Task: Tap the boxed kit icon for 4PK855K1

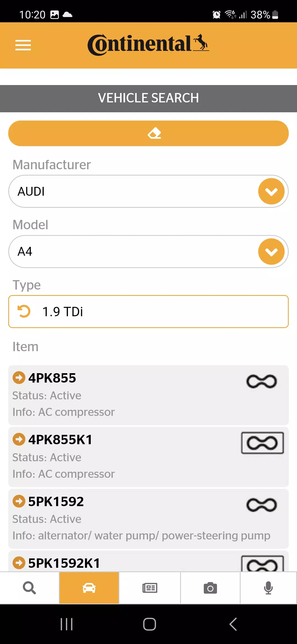Action: [x=262, y=443]
